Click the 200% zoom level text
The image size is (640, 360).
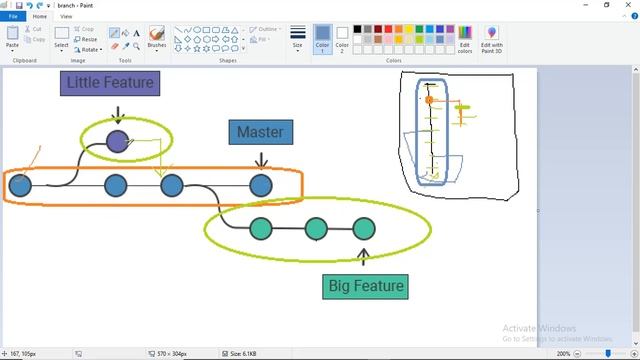[x=563, y=353]
